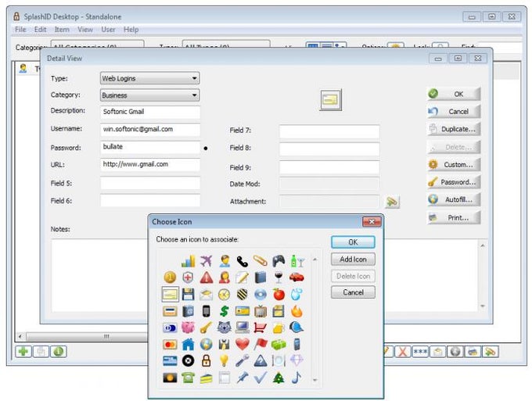The width and height of the screenshot is (532, 401).
Task: Open the Type dropdown showing Web Logins
Action: pos(149,78)
